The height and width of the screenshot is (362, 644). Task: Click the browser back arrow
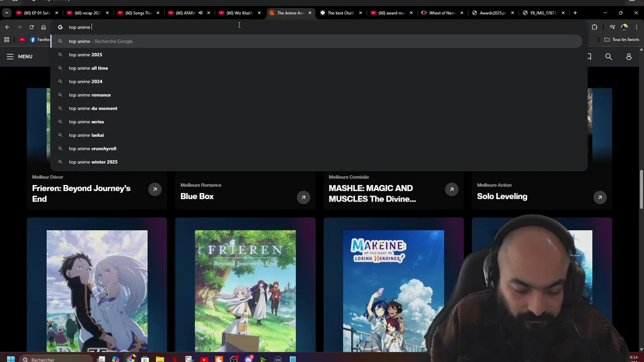coord(7,27)
